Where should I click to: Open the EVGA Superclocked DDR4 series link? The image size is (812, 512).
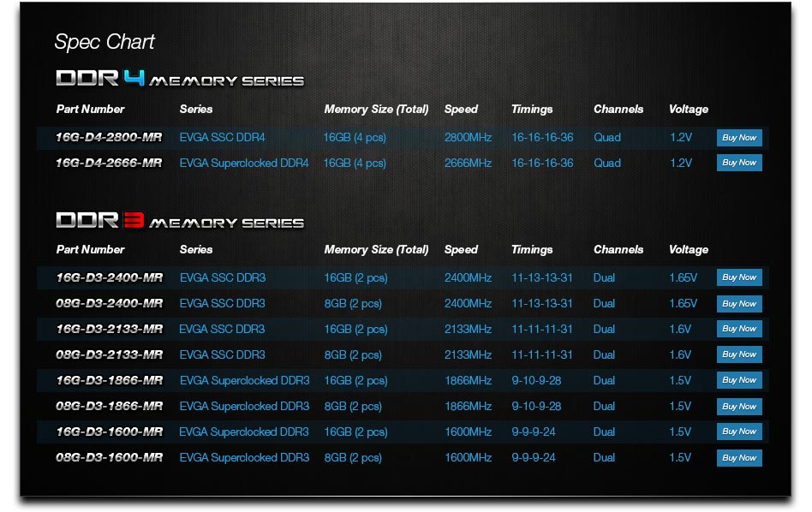point(243,163)
